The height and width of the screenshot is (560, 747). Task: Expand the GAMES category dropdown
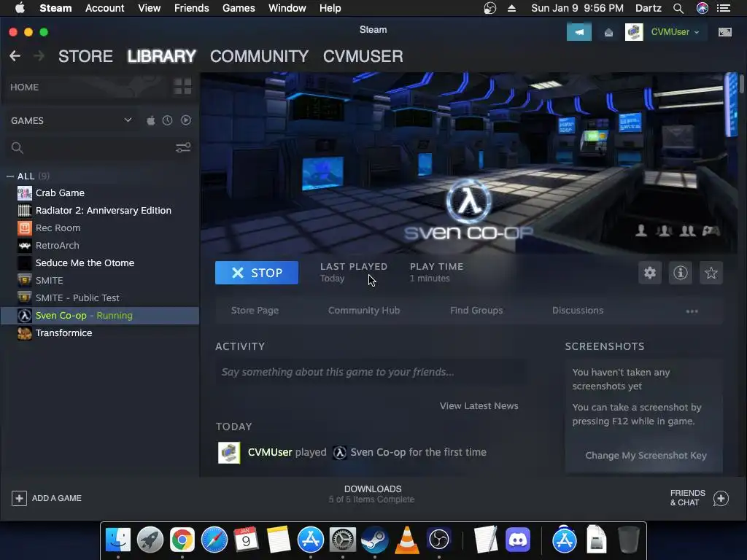coord(128,120)
